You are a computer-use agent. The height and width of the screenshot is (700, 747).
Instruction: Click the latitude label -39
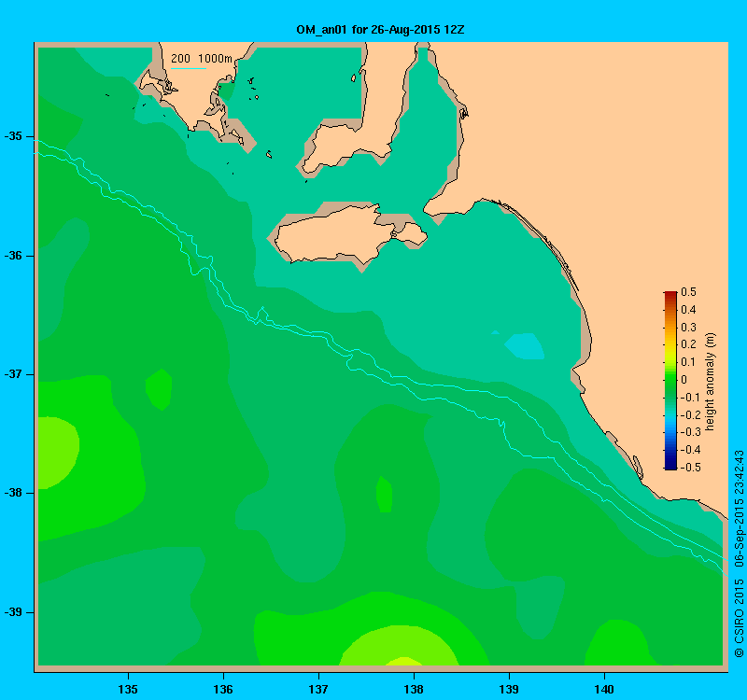click(x=13, y=612)
